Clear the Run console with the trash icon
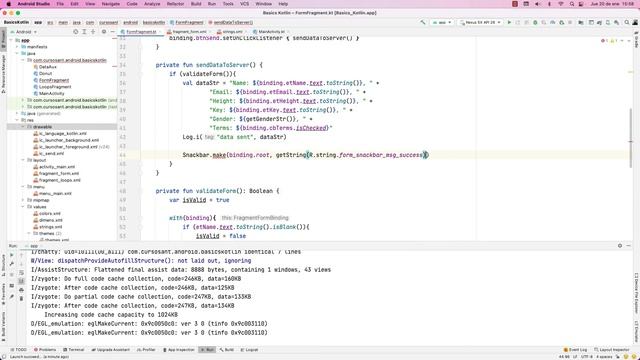This screenshot has height=360, width=640. pyautogui.click(x=22, y=299)
